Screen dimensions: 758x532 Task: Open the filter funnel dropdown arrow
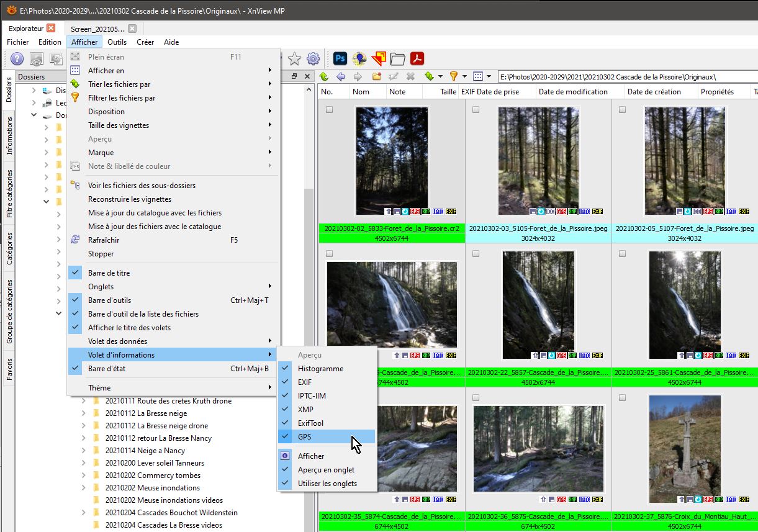(464, 76)
